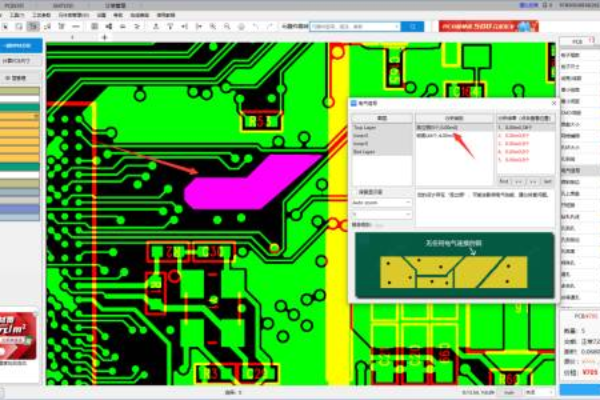The height and width of the screenshot is (400, 600).
Task: Toggle the checkbox above Auto zoom dropdown
Action: pos(355,192)
